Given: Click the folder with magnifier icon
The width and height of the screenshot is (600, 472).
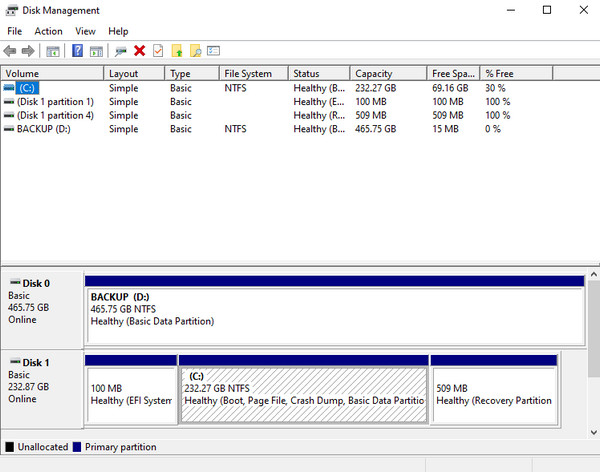Looking at the screenshot, I should [x=195, y=51].
